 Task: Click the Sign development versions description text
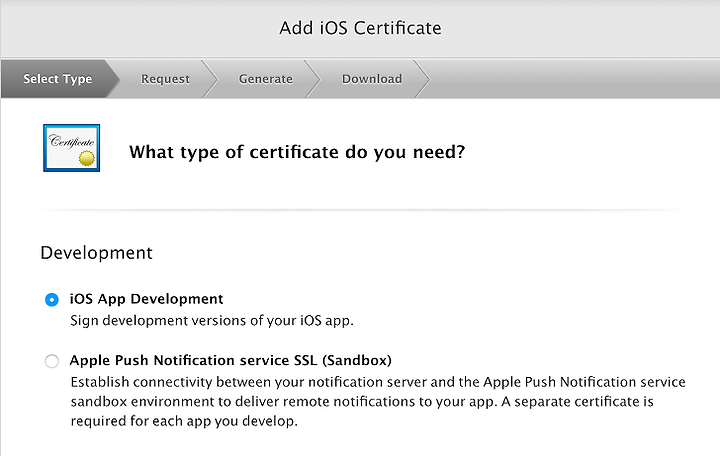[212, 321]
